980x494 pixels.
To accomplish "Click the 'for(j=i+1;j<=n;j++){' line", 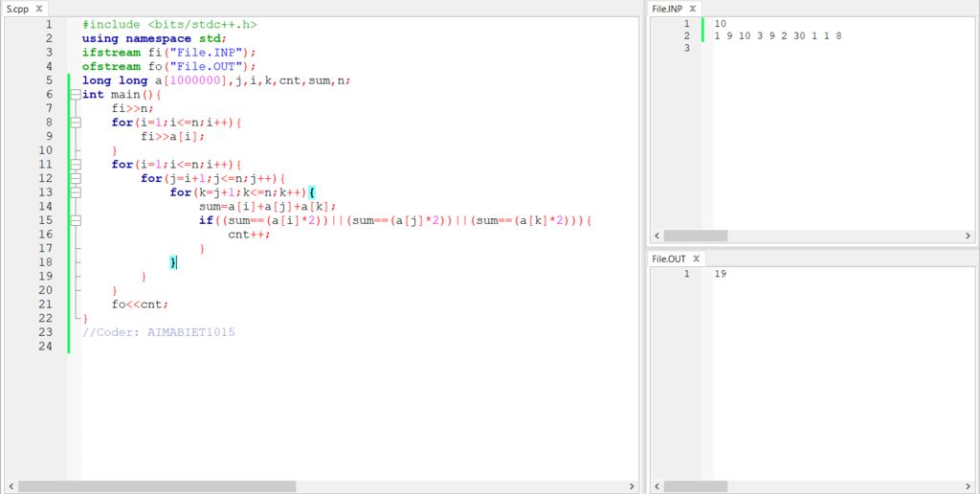I will pyautogui.click(x=213, y=178).
